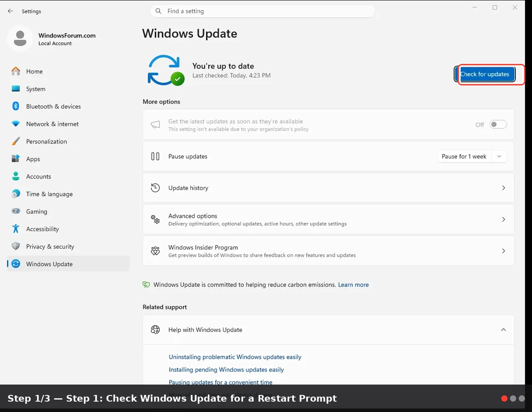The width and height of the screenshot is (532, 412).
Task: Click the Privacy & security shield icon
Action: point(16,246)
